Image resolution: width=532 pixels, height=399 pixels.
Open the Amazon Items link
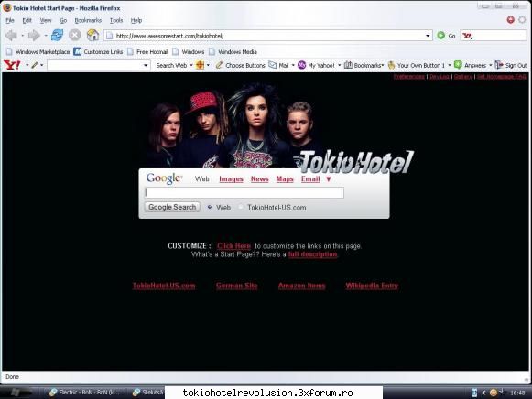(301, 286)
